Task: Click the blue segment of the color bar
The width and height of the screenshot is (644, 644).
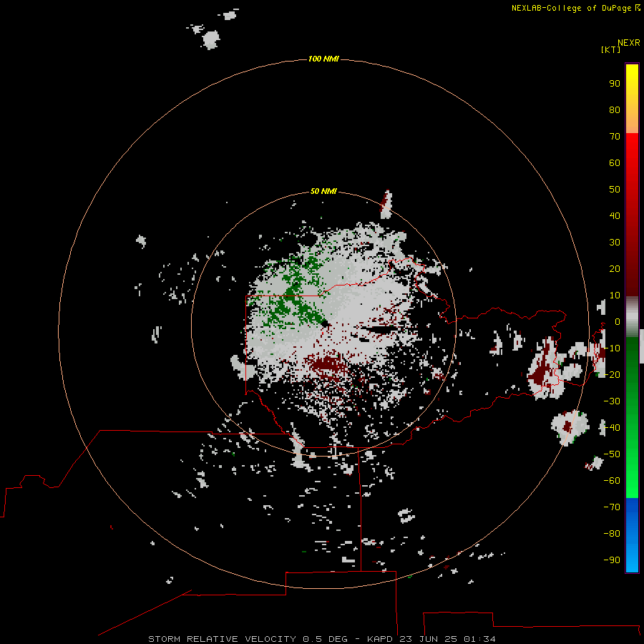Action: pos(632,535)
